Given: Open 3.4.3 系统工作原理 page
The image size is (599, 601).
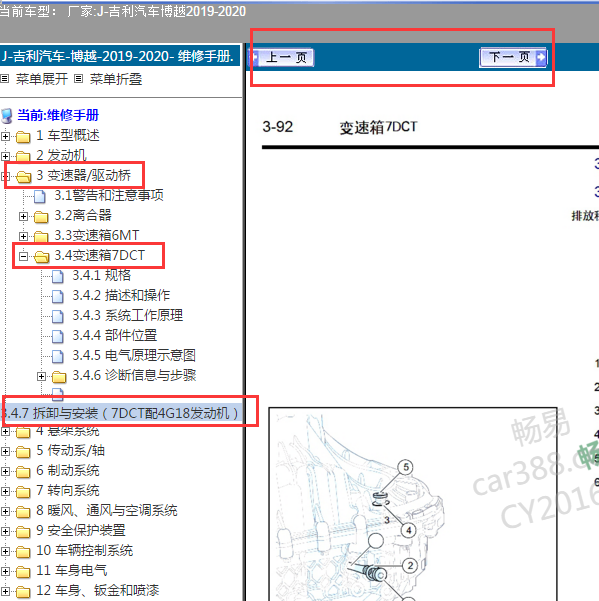Looking at the screenshot, I should (x=128, y=315).
